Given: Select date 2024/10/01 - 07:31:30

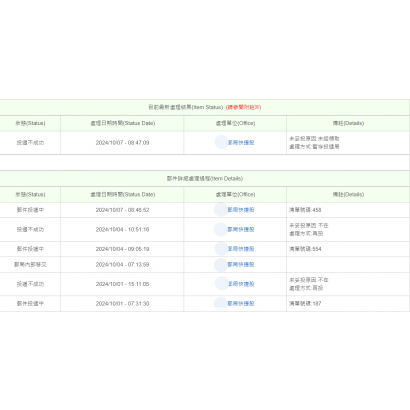Looking at the screenshot, I should tap(122, 304).
